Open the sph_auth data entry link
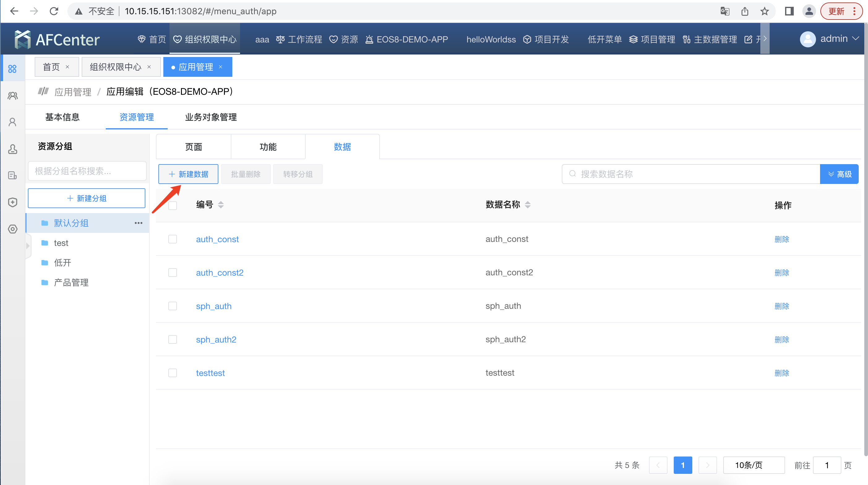This screenshot has height=485, width=868. coord(214,306)
